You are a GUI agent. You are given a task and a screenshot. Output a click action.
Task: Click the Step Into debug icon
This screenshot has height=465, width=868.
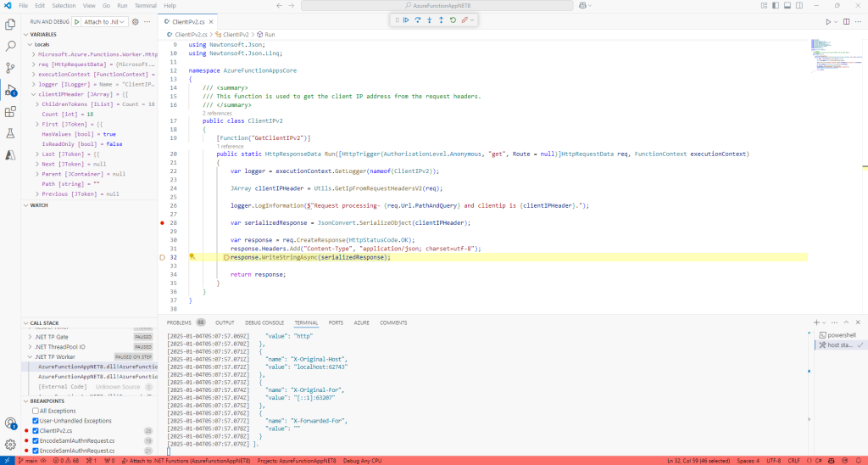pos(430,20)
